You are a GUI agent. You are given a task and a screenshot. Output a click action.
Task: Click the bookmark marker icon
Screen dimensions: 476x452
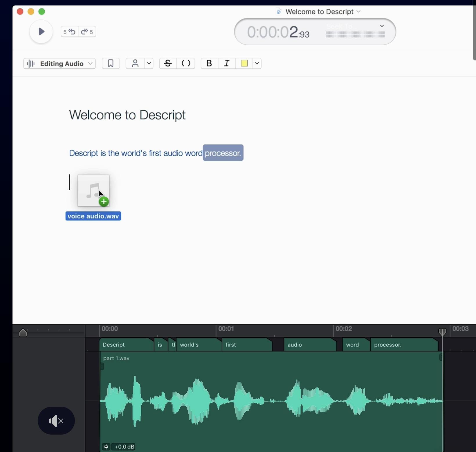coord(111,63)
